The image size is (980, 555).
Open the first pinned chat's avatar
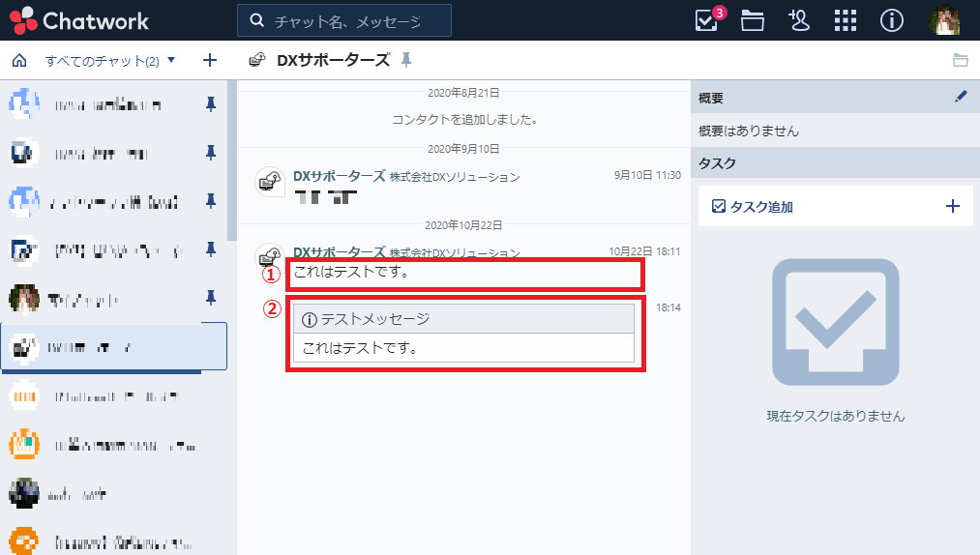(24, 103)
